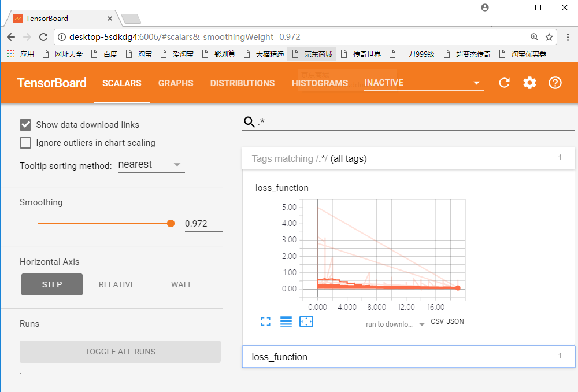Click the tag filter search icon
The height and width of the screenshot is (392, 578).
click(249, 121)
